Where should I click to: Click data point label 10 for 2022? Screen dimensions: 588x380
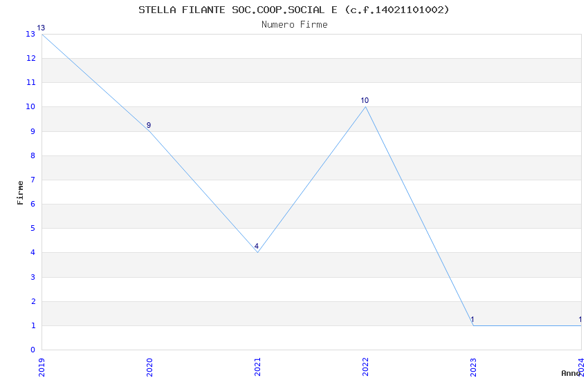(x=365, y=100)
